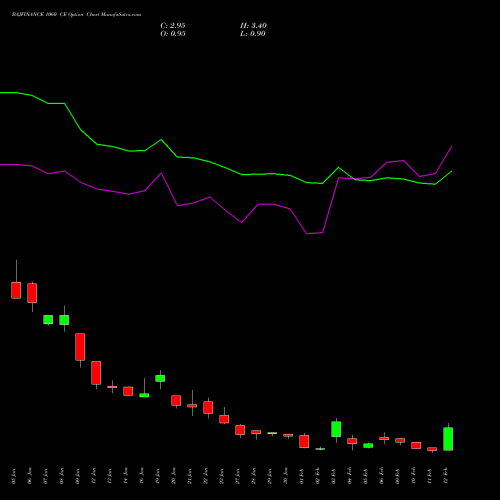The width and height of the screenshot is (500, 500).
Task: Click the green indicator line's rightmost end point
Action: [x=452, y=171]
